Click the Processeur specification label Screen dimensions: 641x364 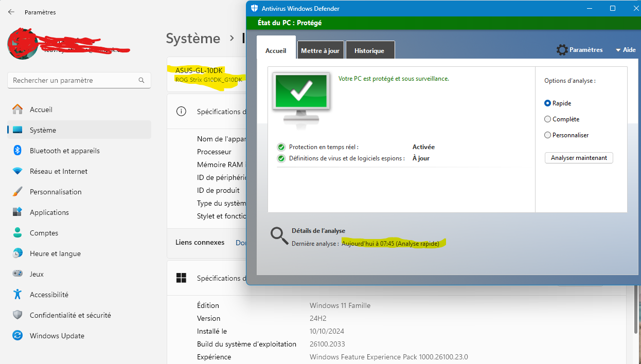pos(214,152)
